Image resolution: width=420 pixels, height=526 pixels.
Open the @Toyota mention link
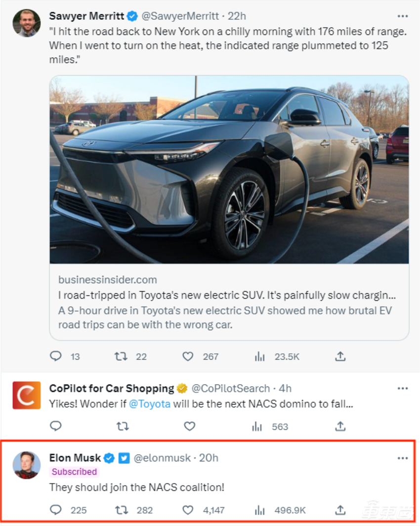tap(150, 403)
